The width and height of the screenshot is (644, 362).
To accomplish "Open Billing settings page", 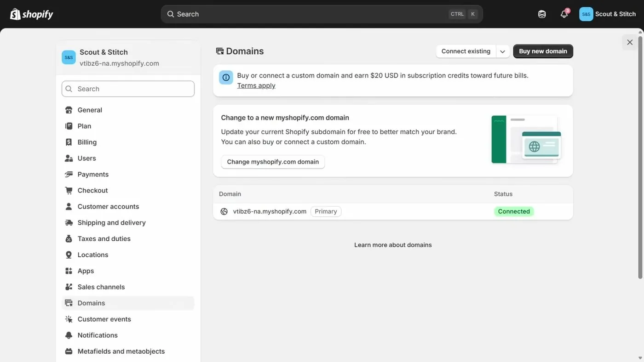I will click(128, 142).
